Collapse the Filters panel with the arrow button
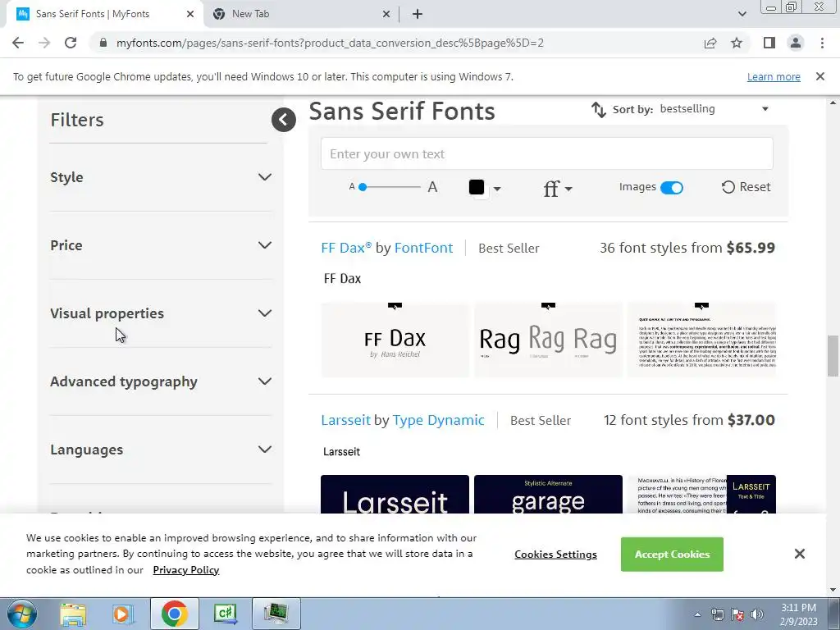The height and width of the screenshot is (630, 840). coord(283,120)
